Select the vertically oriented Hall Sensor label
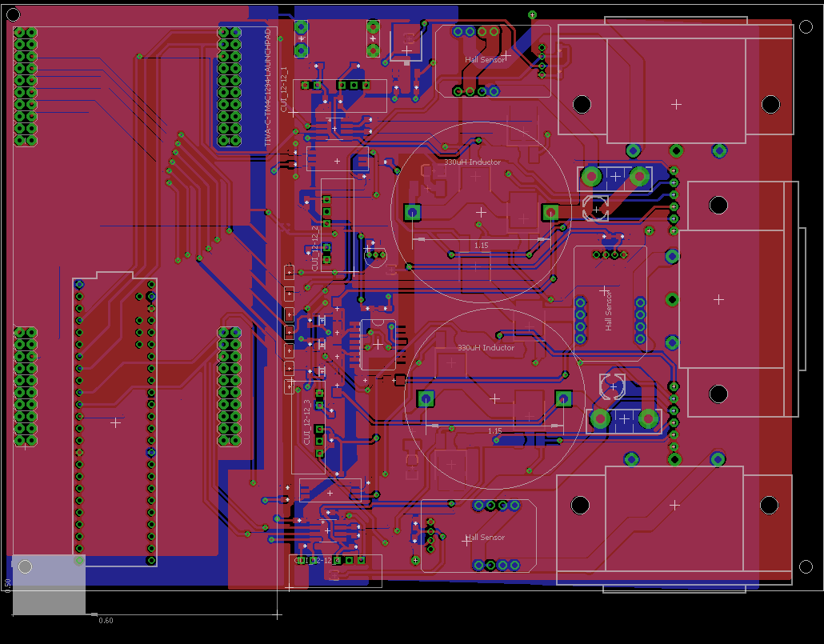Screen dimensions: 824x644 (x=608, y=310)
